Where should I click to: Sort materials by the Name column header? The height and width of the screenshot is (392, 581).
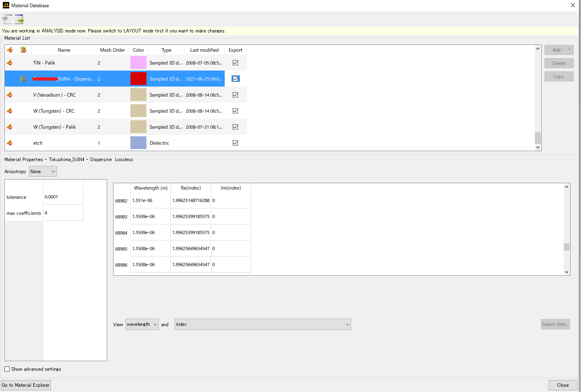click(64, 50)
